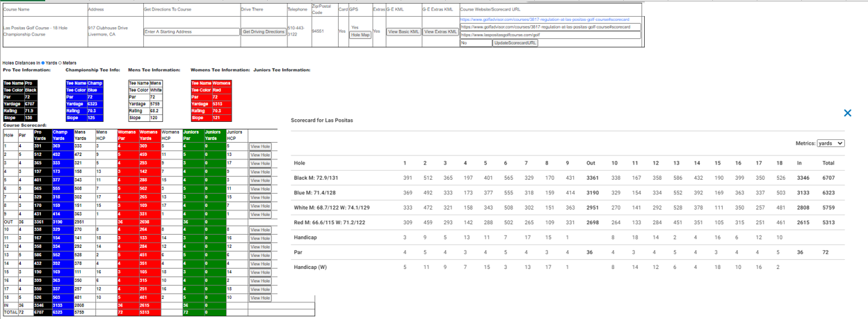This screenshot has width=868, height=319.
Task: Click View Hole for hole 11
Action: (260, 238)
